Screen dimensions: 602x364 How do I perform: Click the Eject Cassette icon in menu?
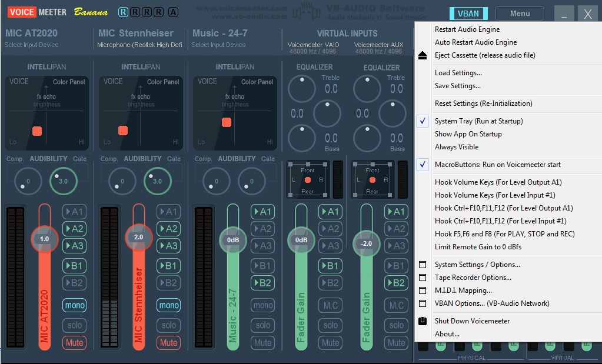click(x=423, y=55)
